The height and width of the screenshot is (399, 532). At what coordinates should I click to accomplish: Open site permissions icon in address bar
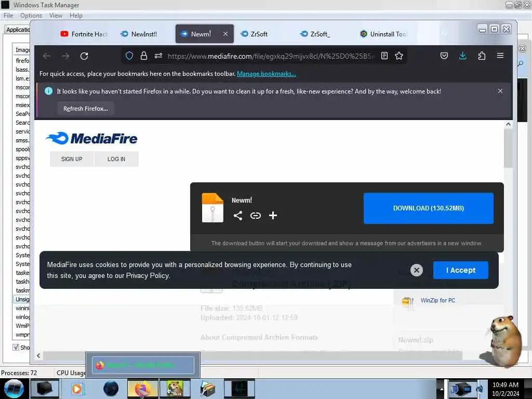pyautogui.click(x=158, y=56)
